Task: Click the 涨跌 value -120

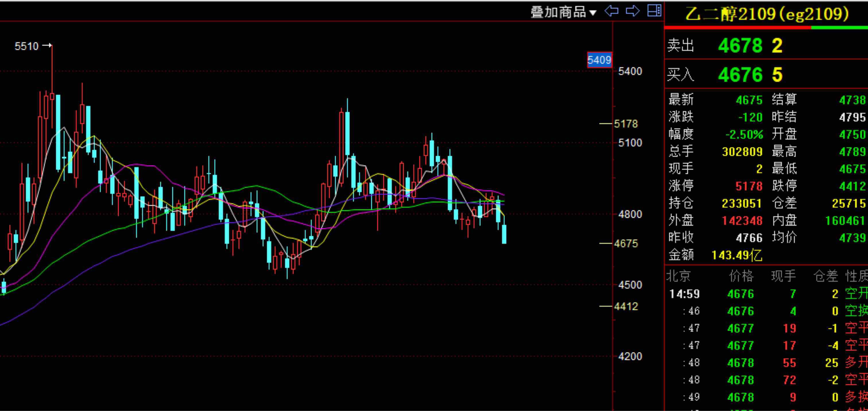Action: [x=750, y=117]
